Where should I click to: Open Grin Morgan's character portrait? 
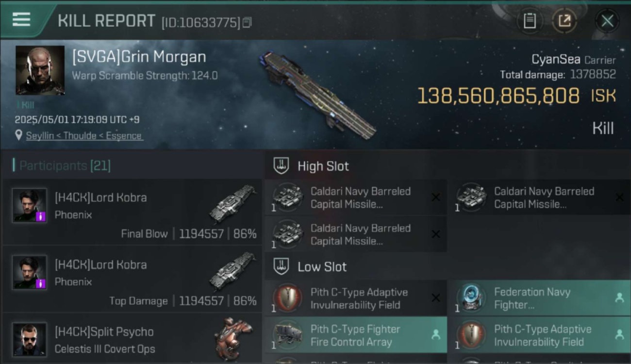(x=40, y=70)
